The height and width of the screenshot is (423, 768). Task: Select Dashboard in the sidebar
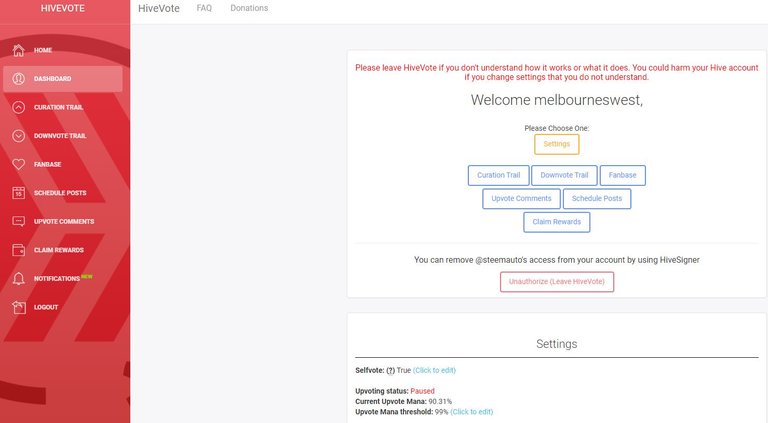63,78
